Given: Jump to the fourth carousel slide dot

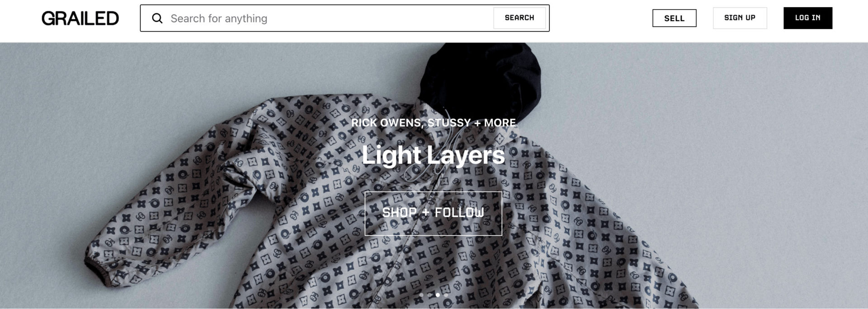Looking at the screenshot, I should pyautogui.click(x=446, y=295).
